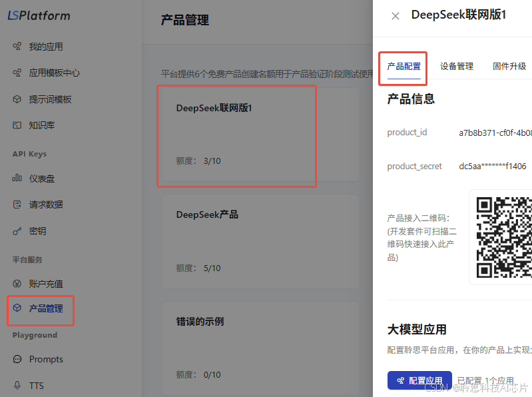Click the LSPlatform logo
This screenshot has height=397, width=532.
39,15
